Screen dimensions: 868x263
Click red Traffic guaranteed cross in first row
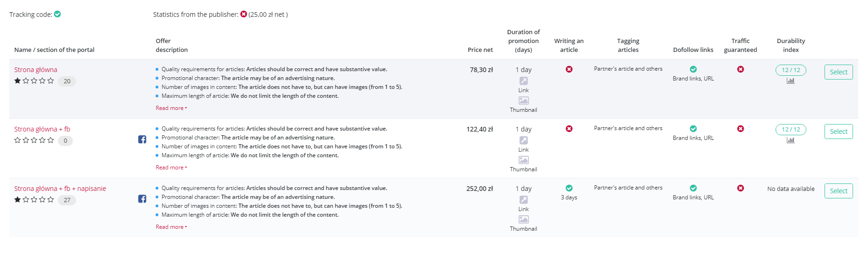740,69
